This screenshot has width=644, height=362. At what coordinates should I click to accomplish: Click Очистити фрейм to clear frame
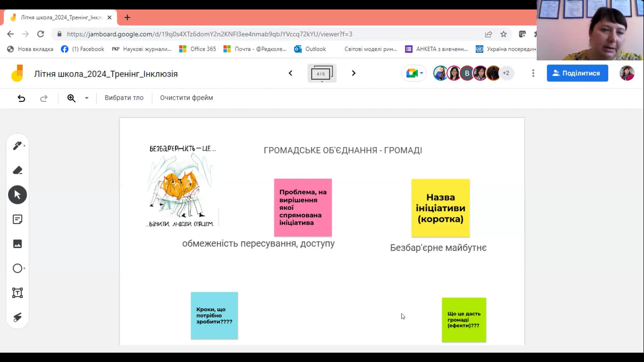(x=186, y=98)
